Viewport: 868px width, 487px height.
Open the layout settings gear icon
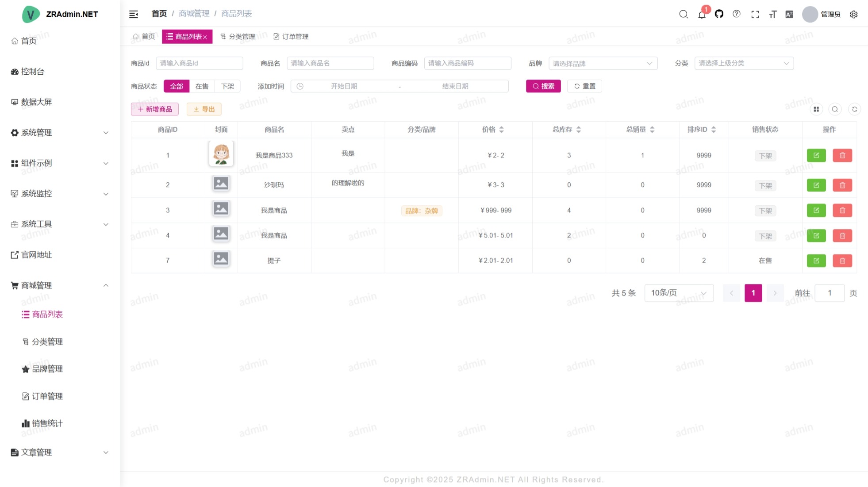click(853, 15)
